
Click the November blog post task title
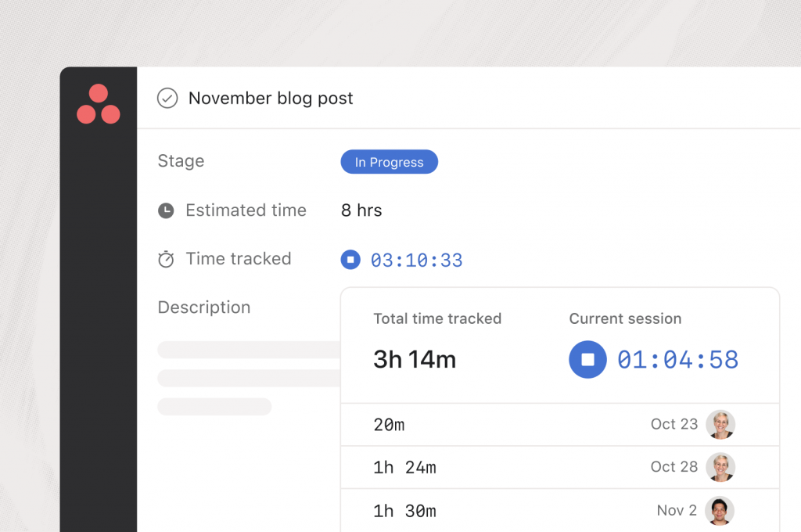(270, 99)
